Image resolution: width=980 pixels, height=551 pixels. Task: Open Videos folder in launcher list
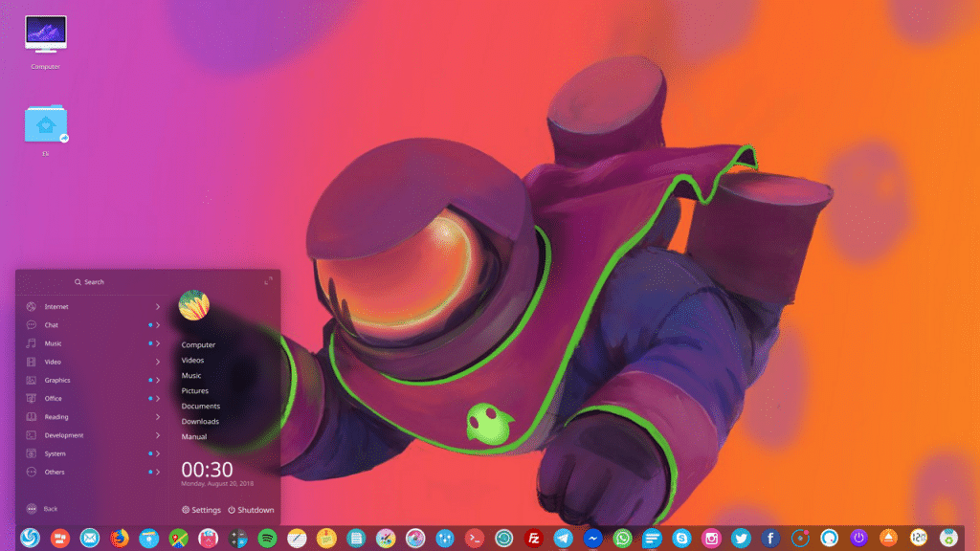[192, 360]
